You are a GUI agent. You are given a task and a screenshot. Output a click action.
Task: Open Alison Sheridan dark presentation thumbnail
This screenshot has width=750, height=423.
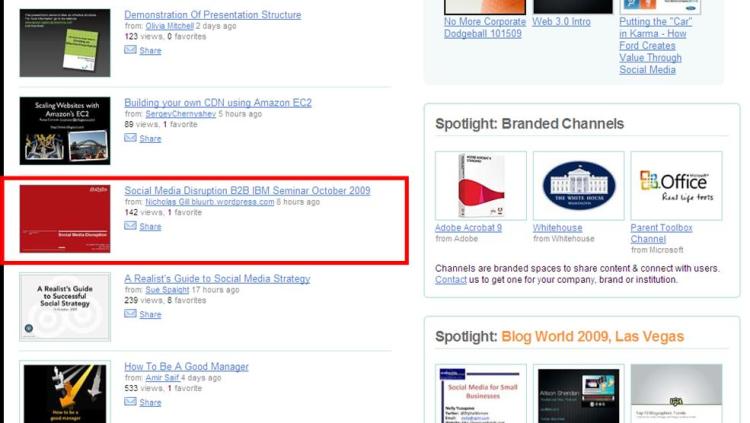579,394
